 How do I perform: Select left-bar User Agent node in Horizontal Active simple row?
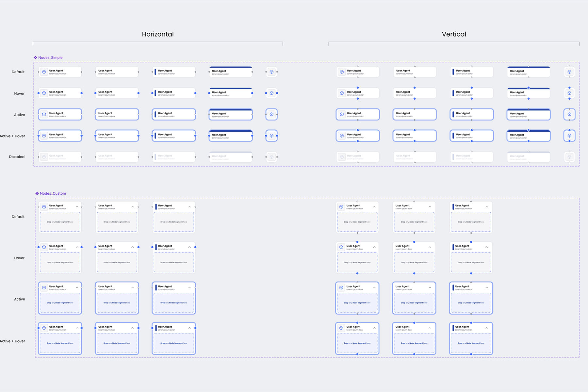tap(174, 114)
